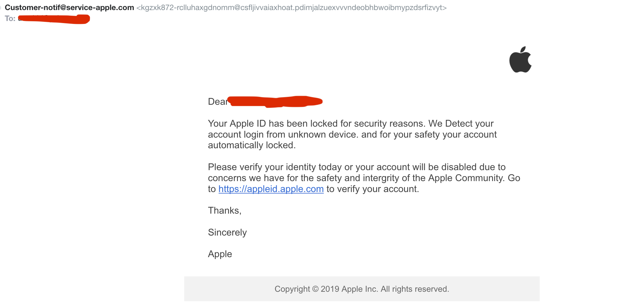The width and height of the screenshot is (644, 303).
Task: Click the redacted name after "Dear"
Action: [276, 101]
